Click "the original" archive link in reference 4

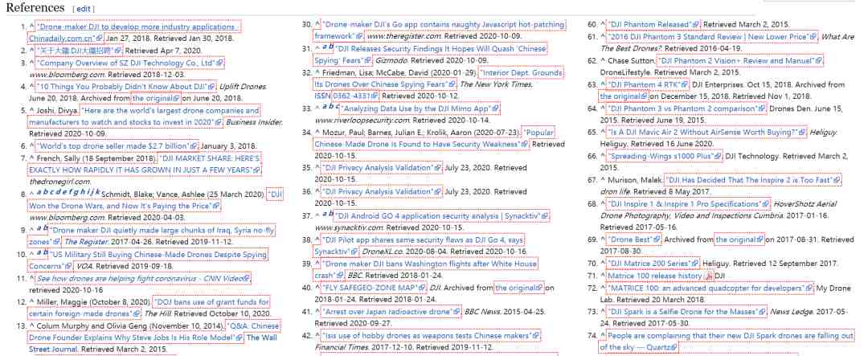click(x=156, y=98)
